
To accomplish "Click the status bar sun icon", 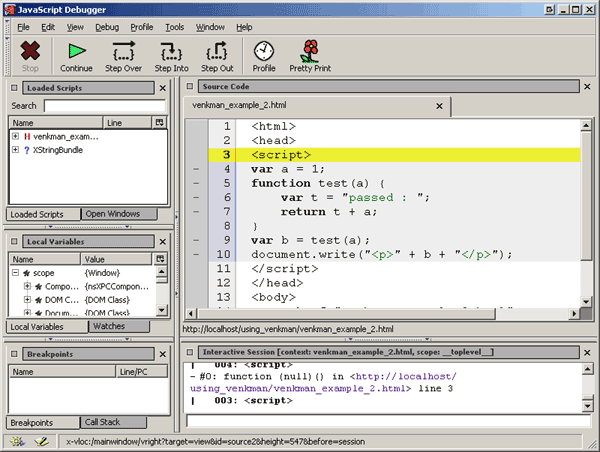I will coord(17,442).
